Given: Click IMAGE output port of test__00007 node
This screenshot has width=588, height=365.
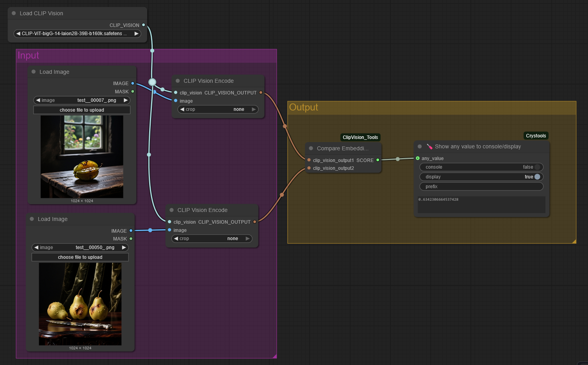Looking at the screenshot, I should [133, 83].
